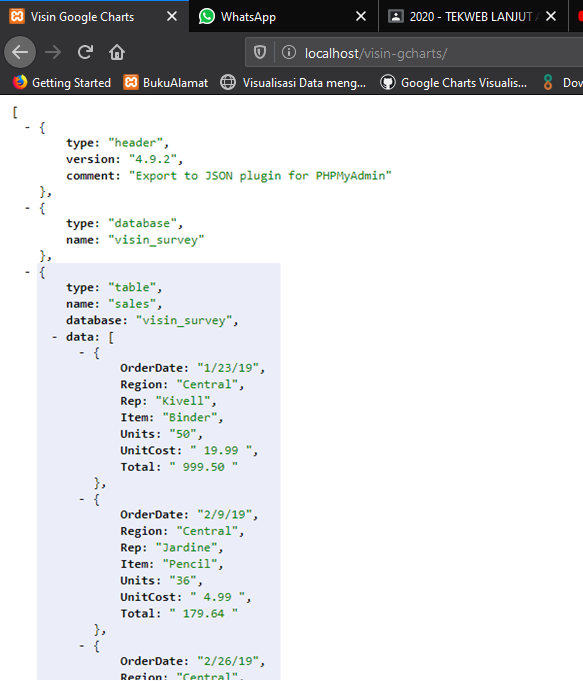Click the name value "visin_survey" in the database object
This screenshot has width=583, height=681.
156,240
